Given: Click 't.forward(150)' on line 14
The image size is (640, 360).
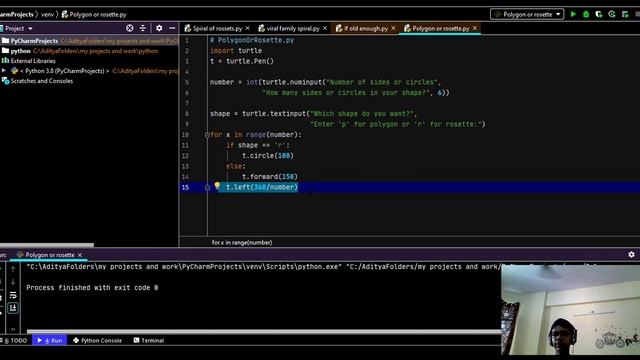Looking at the screenshot, I should 270,177.
